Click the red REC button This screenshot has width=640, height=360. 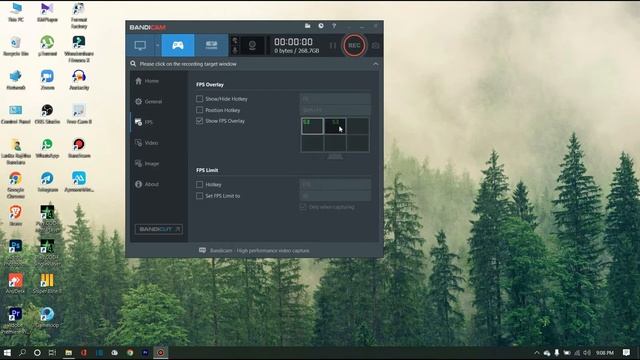point(354,45)
